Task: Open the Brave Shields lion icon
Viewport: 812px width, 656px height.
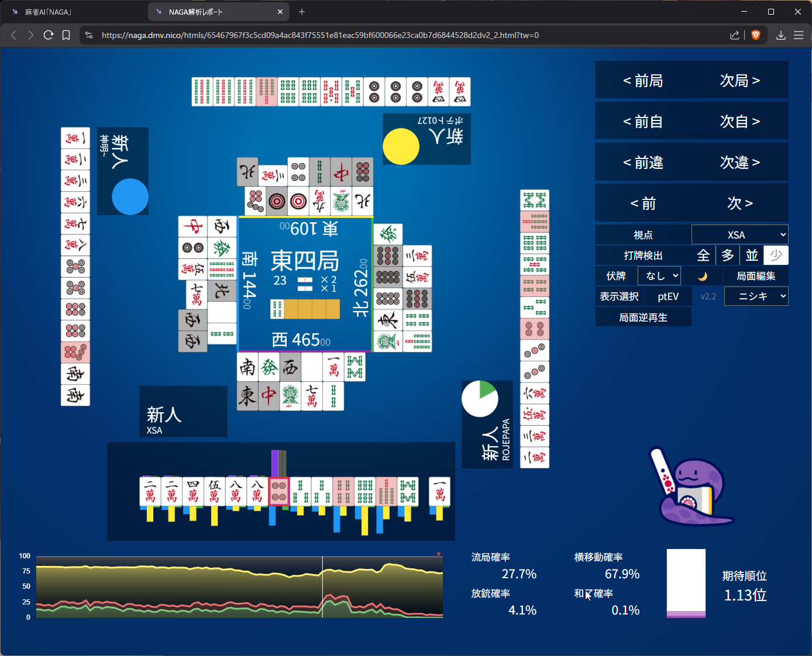Action: coord(755,35)
